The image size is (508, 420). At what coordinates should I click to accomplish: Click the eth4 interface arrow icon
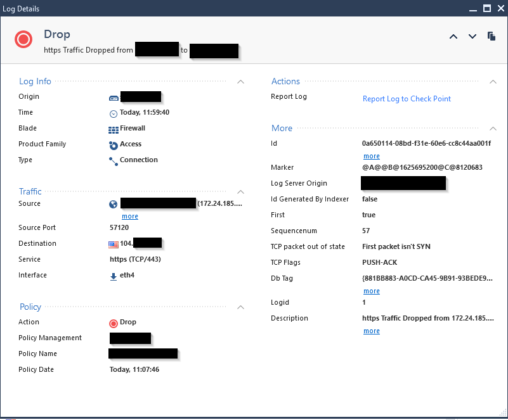tap(114, 276)
